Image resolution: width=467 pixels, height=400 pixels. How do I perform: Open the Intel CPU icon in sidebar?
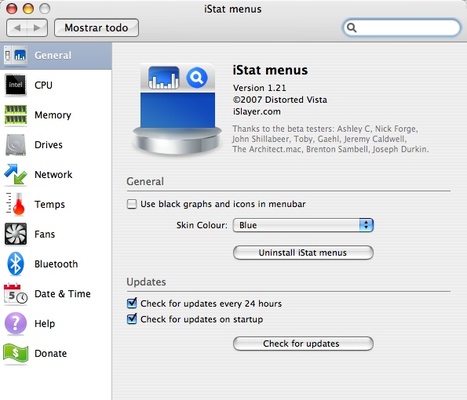(x=15, y=85)
